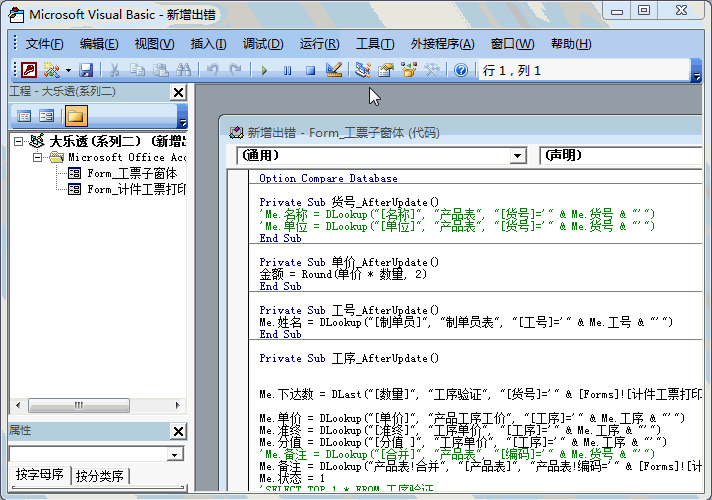Click the Insert Module toolbar icon
Screen dimensions: 712x500
point(51,70)
